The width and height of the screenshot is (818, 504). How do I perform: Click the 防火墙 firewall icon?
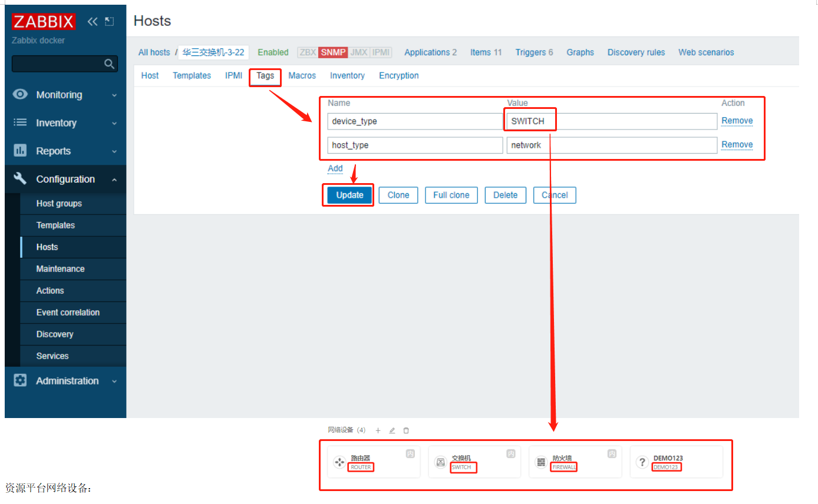point(541,462)
